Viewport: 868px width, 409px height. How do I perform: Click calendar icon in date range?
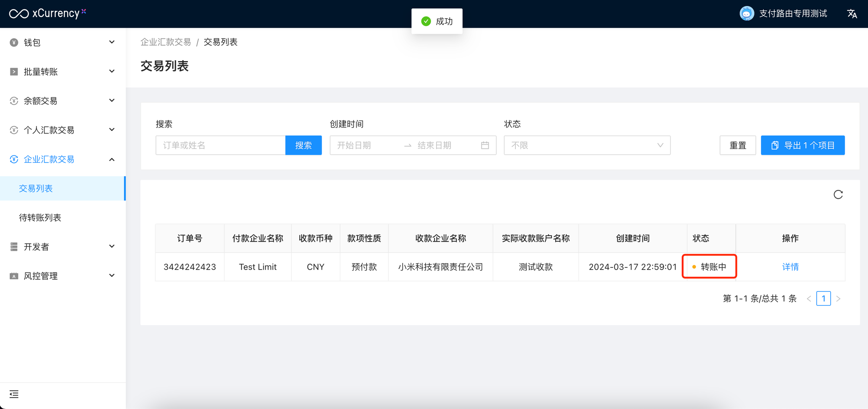[x=485, y=145]
